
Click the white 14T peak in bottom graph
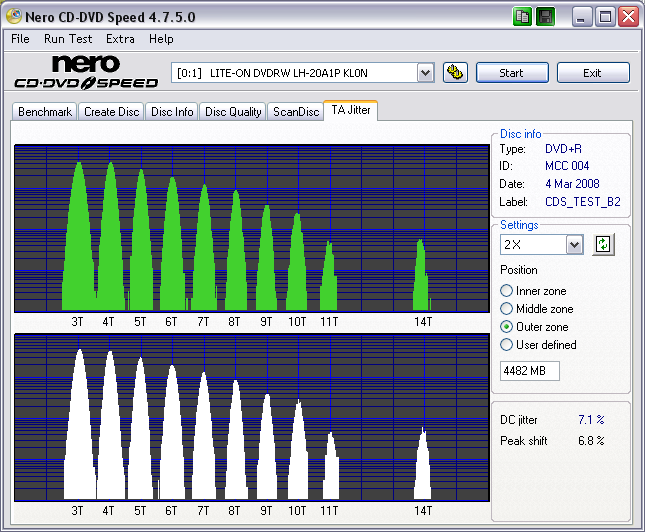422,465
